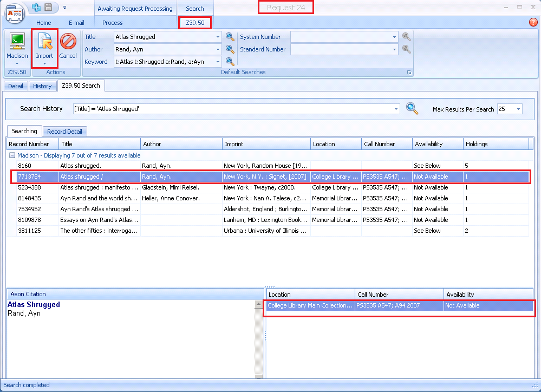Open the help question mark icon

point(533,22)
